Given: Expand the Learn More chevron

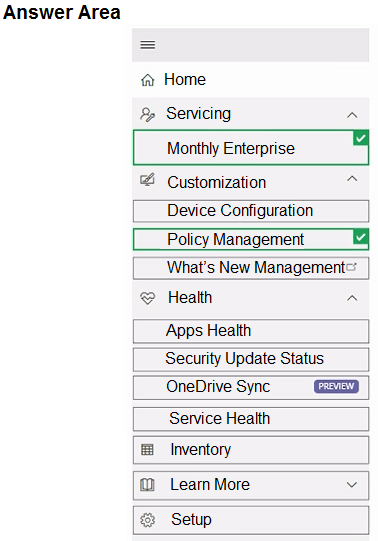Looking at the screenshot, I should tap(352, 485).
